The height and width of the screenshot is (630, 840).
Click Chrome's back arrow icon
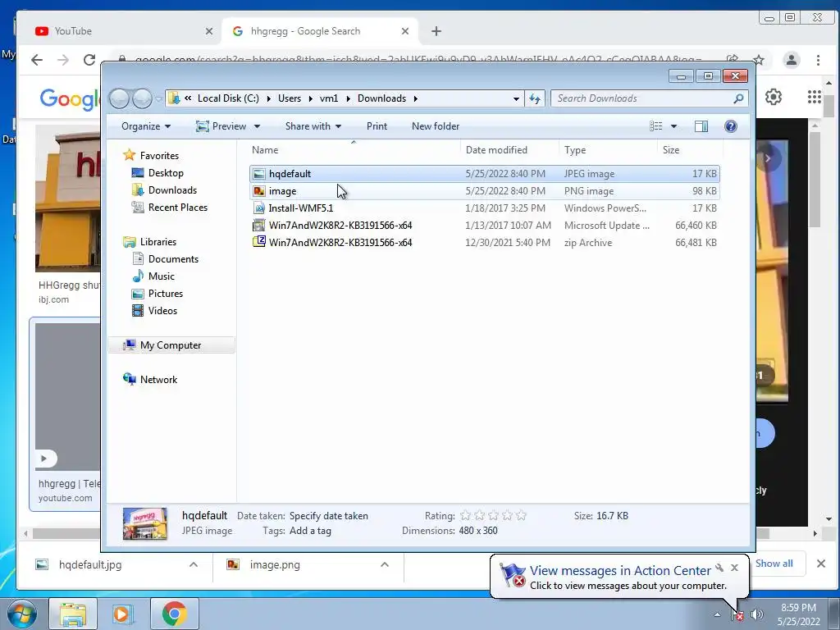tap(36, 60)
